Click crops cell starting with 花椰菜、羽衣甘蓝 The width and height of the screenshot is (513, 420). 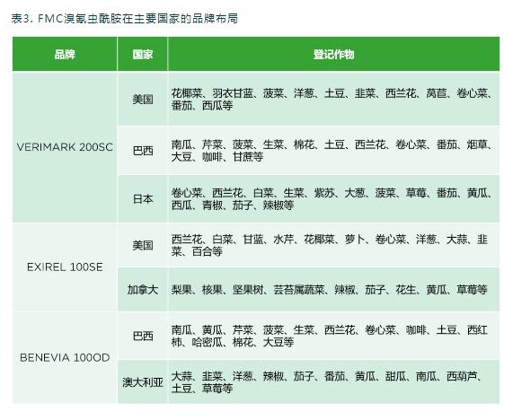click(333, 99)
